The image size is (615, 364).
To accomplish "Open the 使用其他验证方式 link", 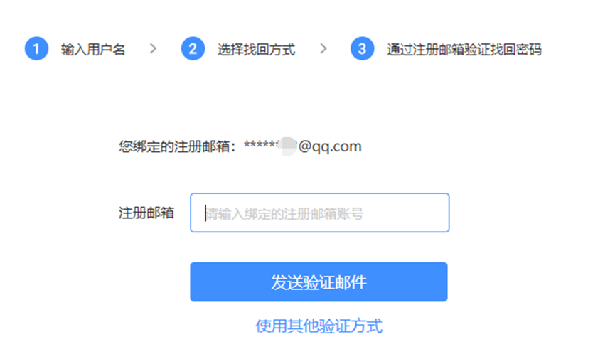I will [x=319, y=326].
